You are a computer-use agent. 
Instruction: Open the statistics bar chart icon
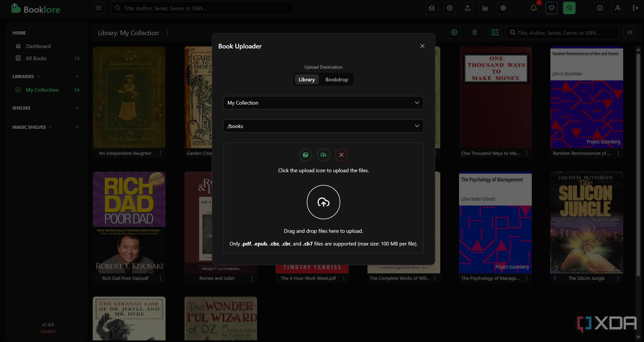pos(485,8)
